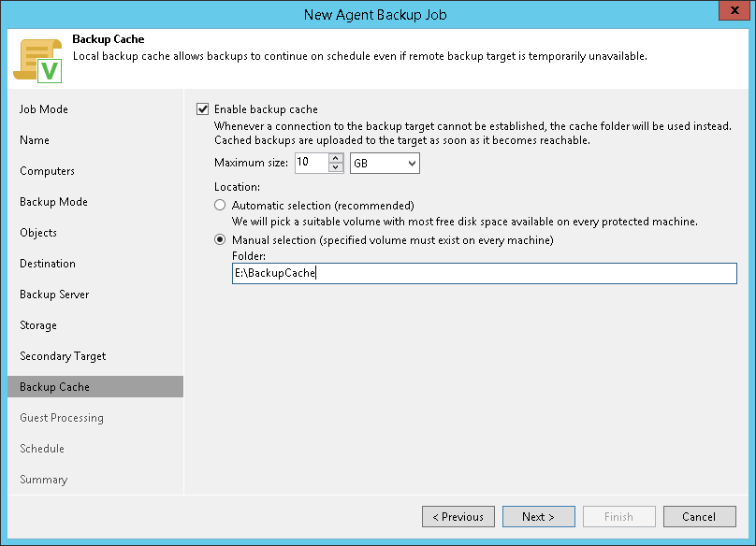Viewport: 756px width, 546px height.
Task: Click the Maximum size number field
Action: [311, 164]
